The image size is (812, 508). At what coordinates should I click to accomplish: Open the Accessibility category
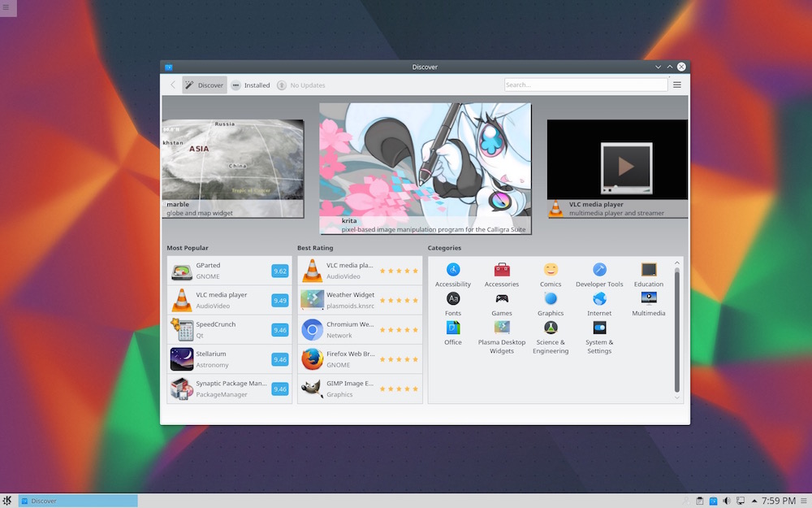(452, 275)
